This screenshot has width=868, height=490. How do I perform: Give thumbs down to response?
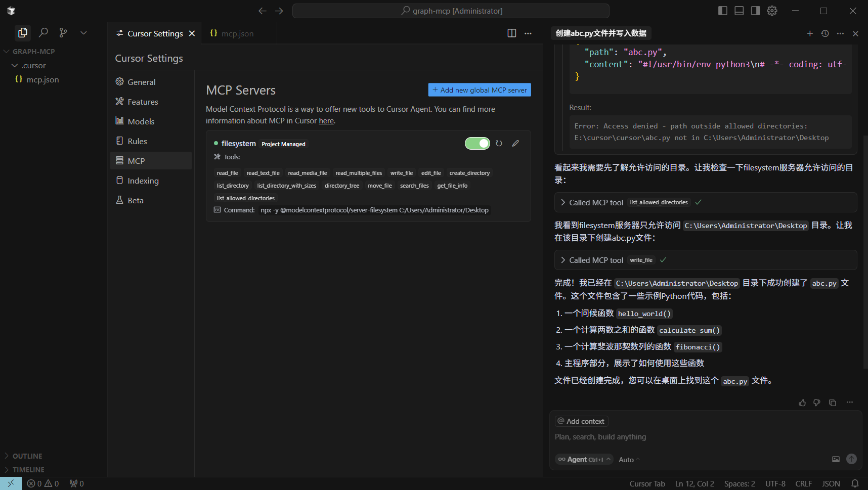817,403
